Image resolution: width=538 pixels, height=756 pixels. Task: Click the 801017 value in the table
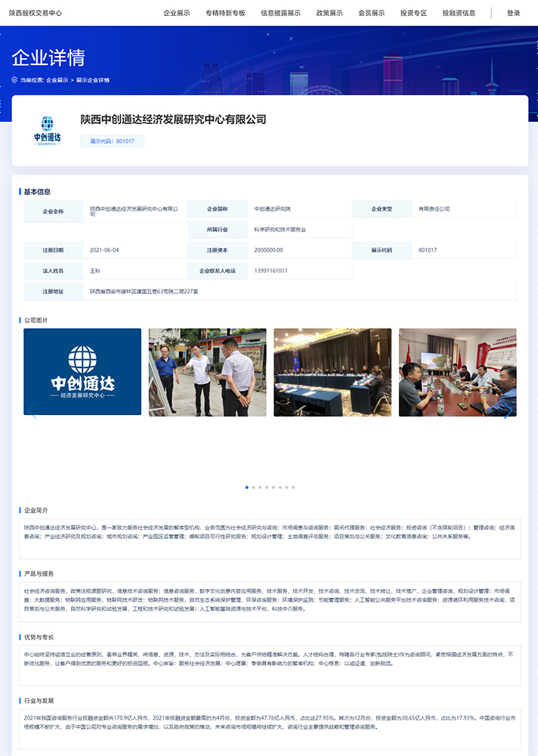coord(428,250)
